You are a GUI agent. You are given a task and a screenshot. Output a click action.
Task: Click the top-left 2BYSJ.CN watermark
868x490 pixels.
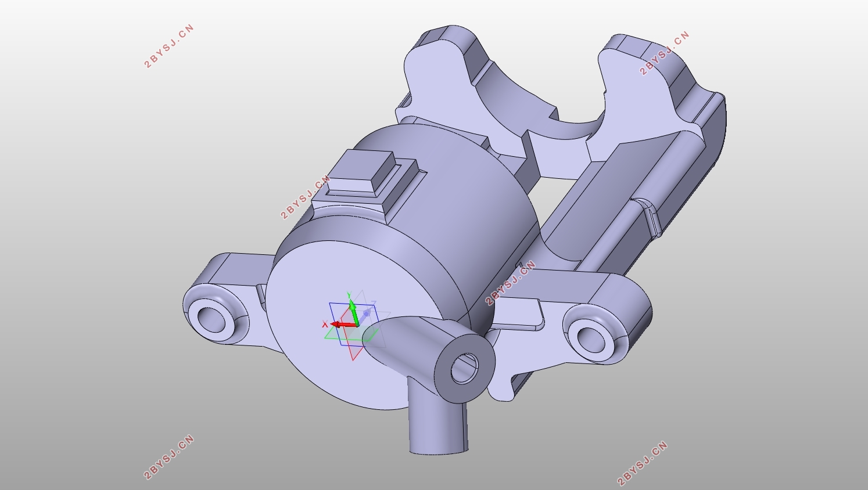[168, 46]
